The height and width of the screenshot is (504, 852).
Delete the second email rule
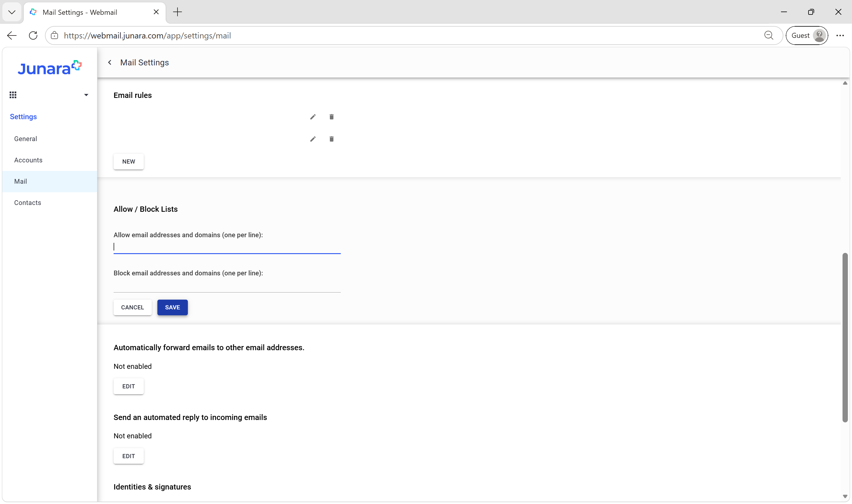point(331,139)
